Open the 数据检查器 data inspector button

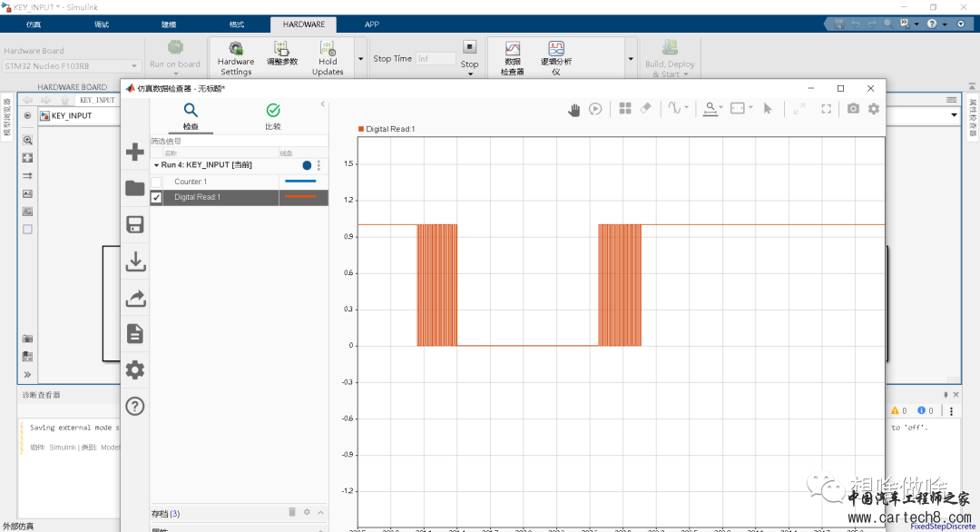pyautogui.click(x=513, y=57)
